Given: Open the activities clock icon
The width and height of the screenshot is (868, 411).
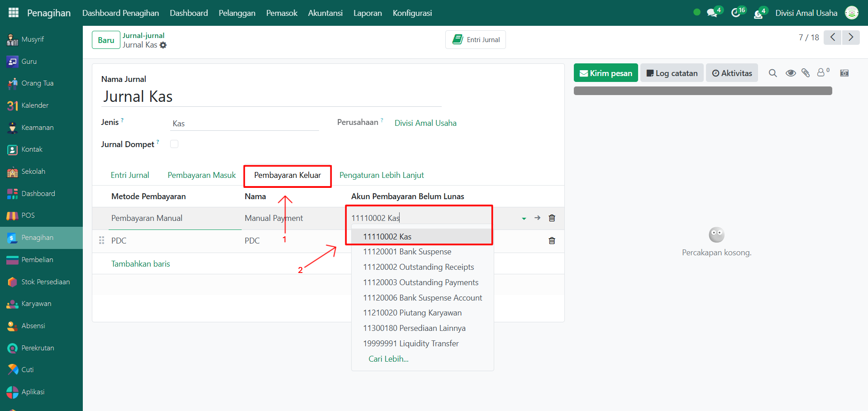Looking at the screenshot, I should pos(736,13).
